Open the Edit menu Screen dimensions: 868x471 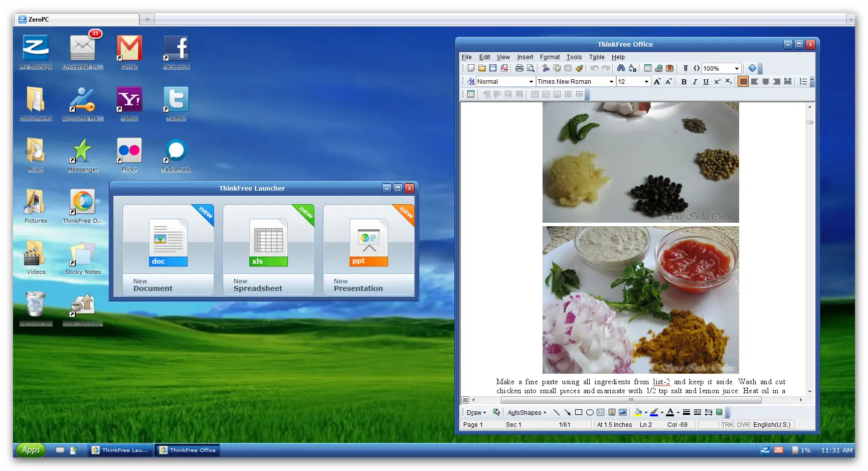pos(484,57)
